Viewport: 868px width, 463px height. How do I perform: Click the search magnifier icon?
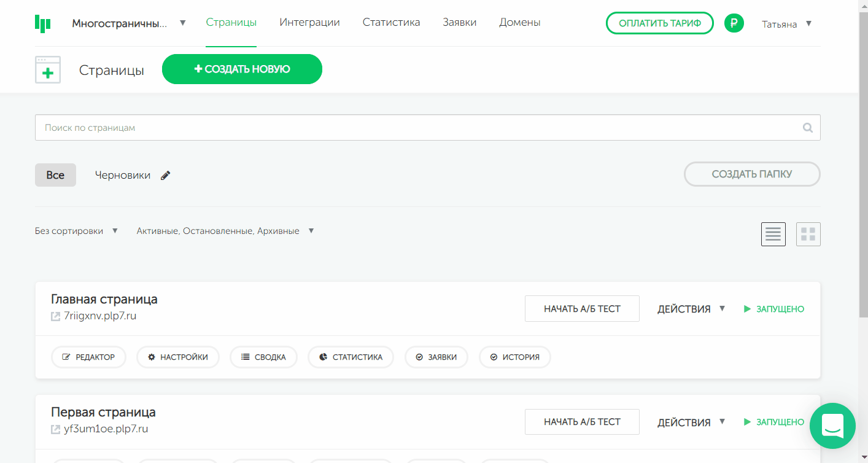(807, 128)
